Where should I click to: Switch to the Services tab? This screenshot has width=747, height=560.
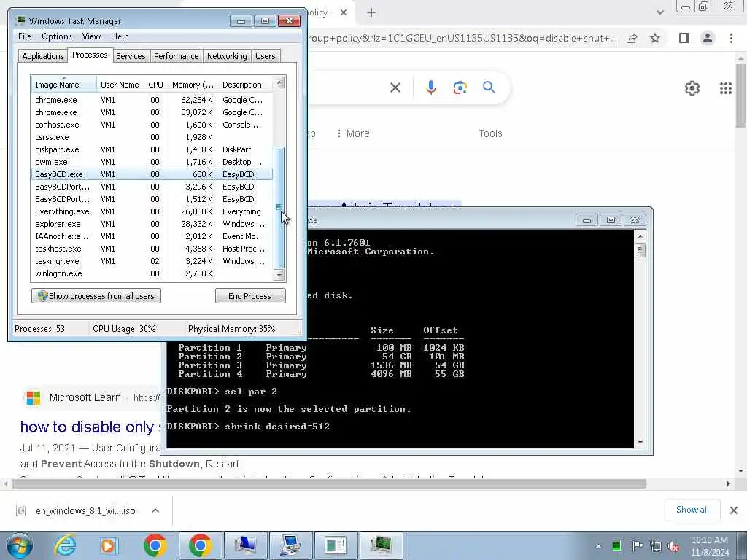tap(131, 56)
